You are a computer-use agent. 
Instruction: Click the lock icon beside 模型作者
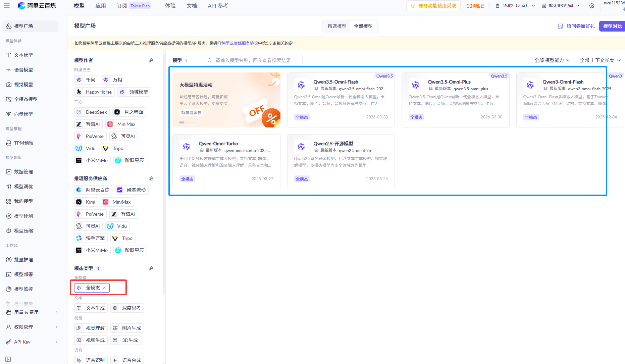[151, 60]
